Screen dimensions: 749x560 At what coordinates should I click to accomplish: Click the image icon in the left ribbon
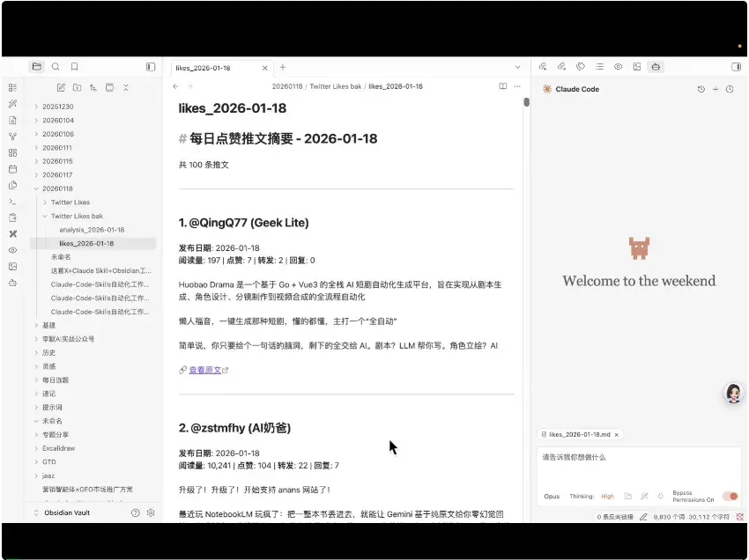point(13,267)
